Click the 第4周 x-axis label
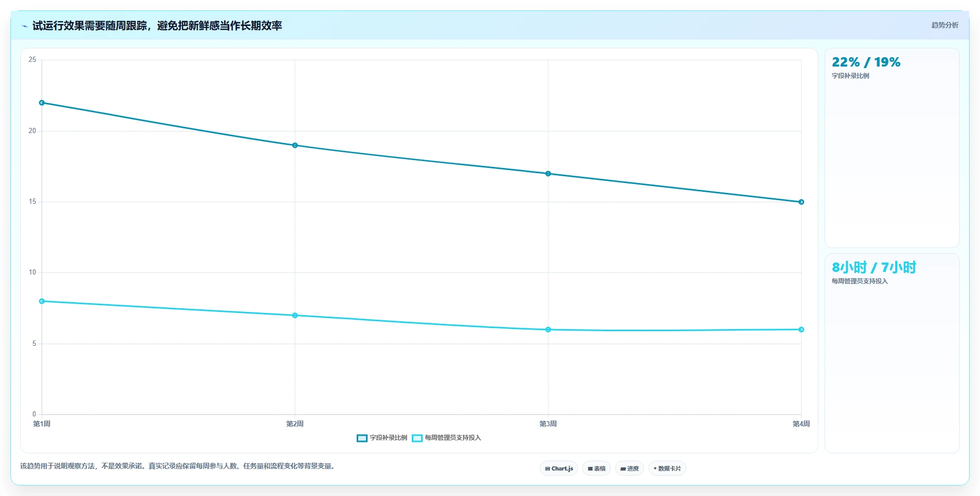 pyautogui.click(x=801, y=424)
